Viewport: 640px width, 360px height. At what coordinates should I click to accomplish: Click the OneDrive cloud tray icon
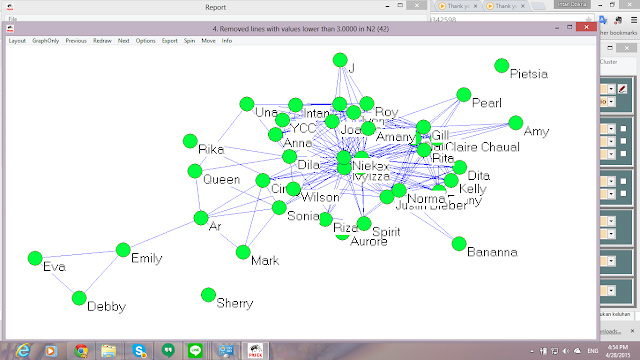577,351
